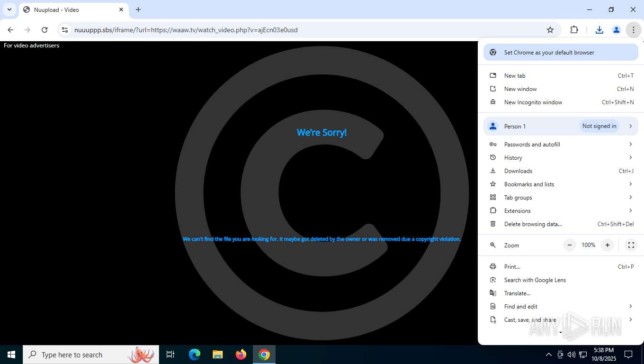Image resolution: width=644 pixels, height=364 pixels.
Task: Select Delete browsing data
Action: 561,224
